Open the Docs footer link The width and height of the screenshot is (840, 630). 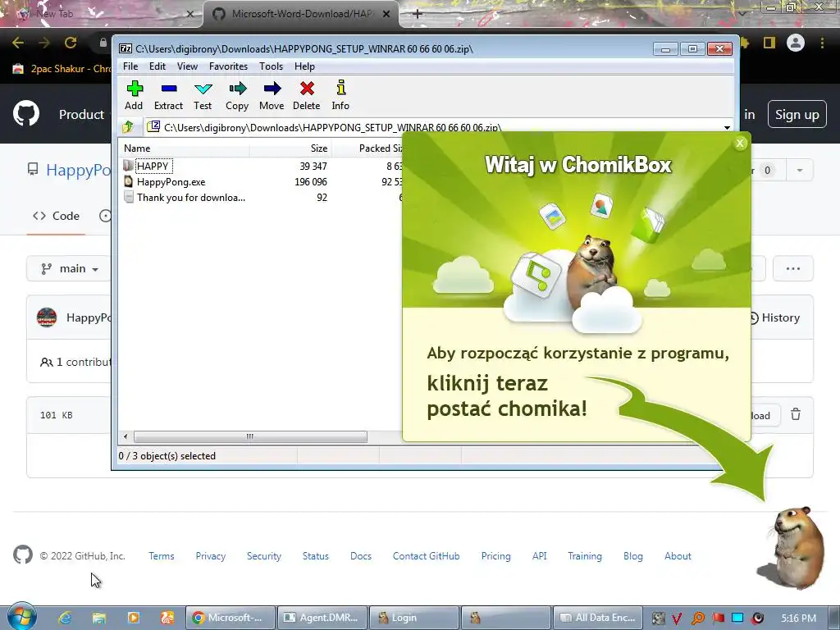coord(361,556)
